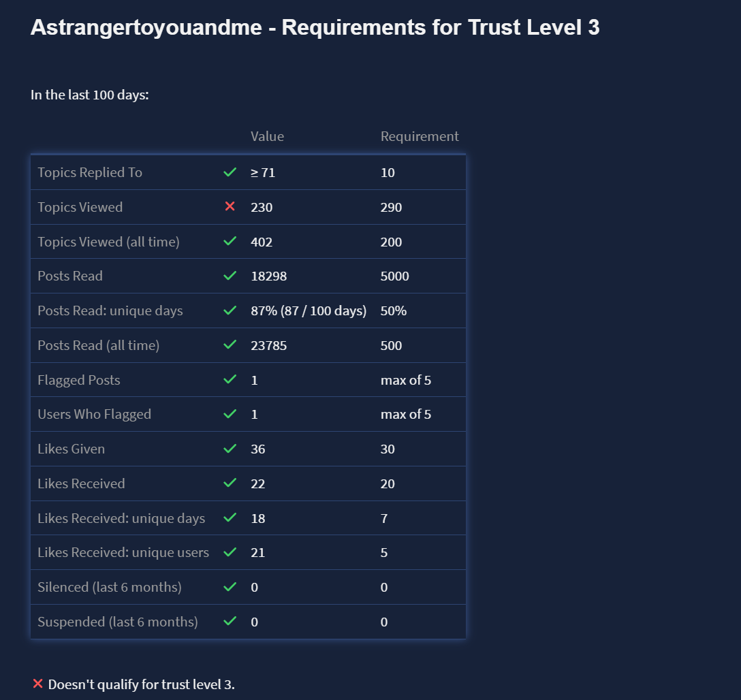Click the Posts Read (all time) value 23785
The height and width of the screenshot is (700, 741).
click(268, 345)
